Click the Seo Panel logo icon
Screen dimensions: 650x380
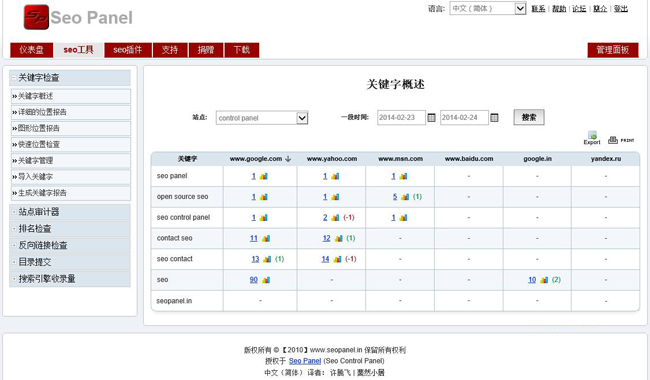pos(36,17)
